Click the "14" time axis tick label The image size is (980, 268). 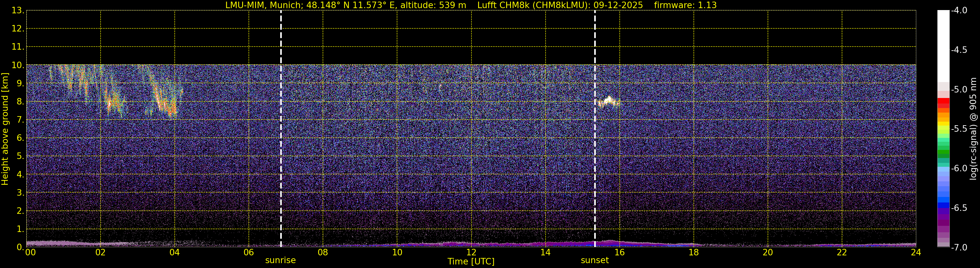point(545,252)
